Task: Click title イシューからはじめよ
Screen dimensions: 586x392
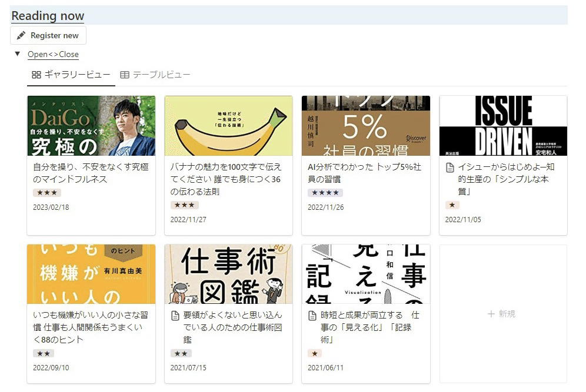Action: [x=507, y=179]
